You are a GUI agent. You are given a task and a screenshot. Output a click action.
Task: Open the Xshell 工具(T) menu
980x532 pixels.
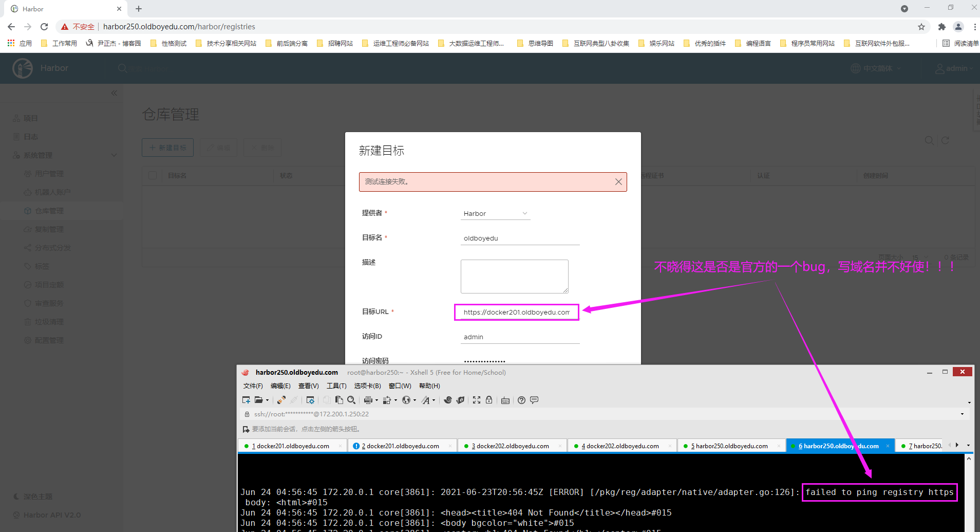coord(336,386)
